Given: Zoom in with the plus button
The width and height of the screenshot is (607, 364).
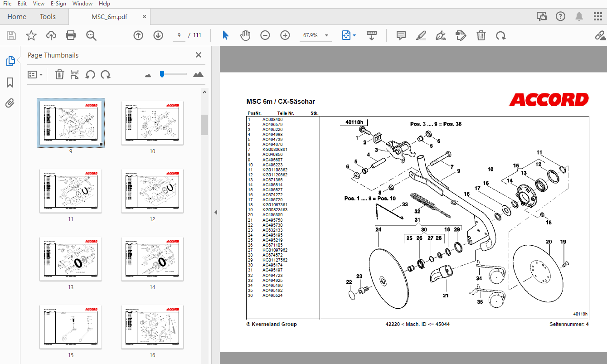Looking at the screenshot, I should point(285,35).
